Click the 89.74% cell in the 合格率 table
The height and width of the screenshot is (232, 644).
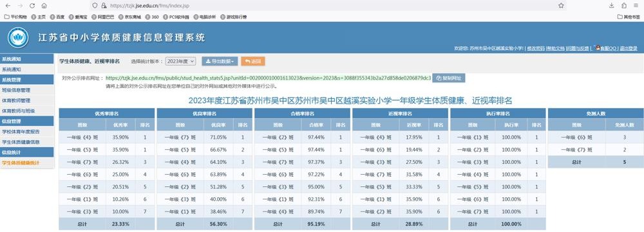coord(316,212)
